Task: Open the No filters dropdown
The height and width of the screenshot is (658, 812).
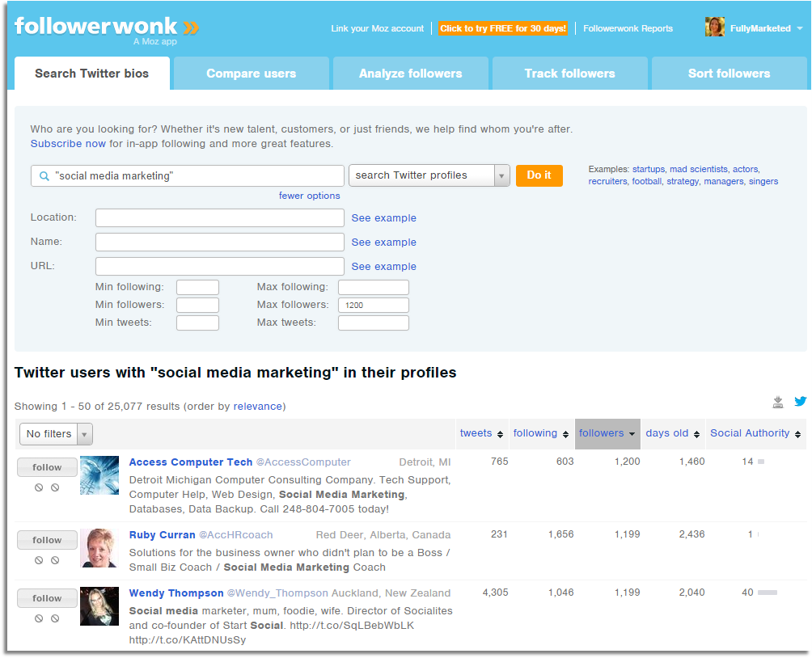Action: coord(56,434)
